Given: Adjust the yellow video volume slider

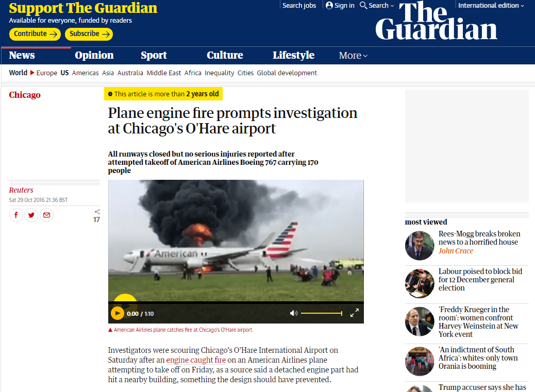Looking at the screenshot, I should [322, 313].
